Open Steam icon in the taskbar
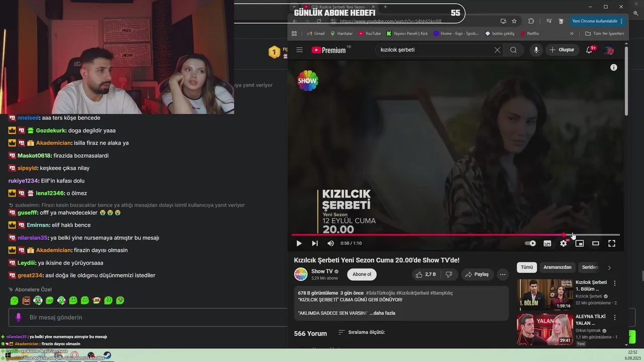The image size is (644, 362). point(107,355)
